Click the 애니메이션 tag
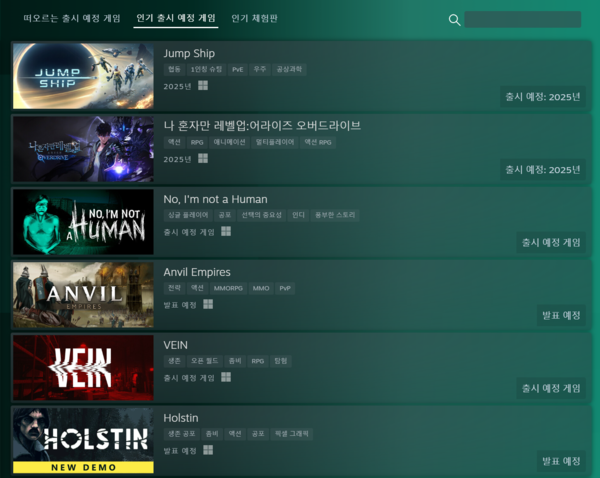Viewport: 600px width, 478px height. 229,142
